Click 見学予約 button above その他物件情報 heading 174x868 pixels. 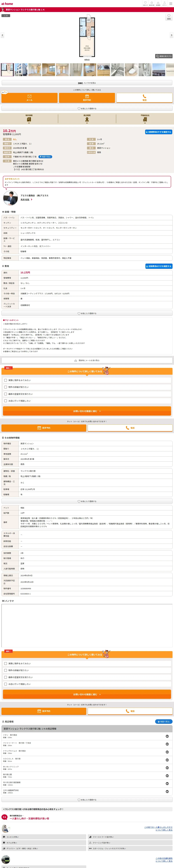tap(44, 428)
